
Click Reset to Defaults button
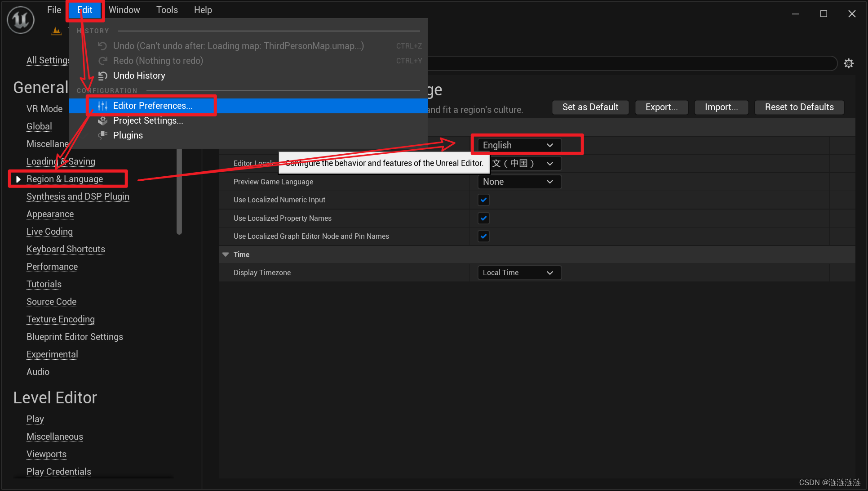[799, 107]
